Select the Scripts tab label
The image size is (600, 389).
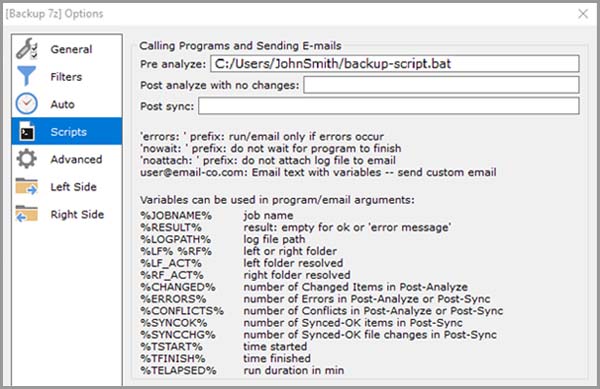pos(68,132)
